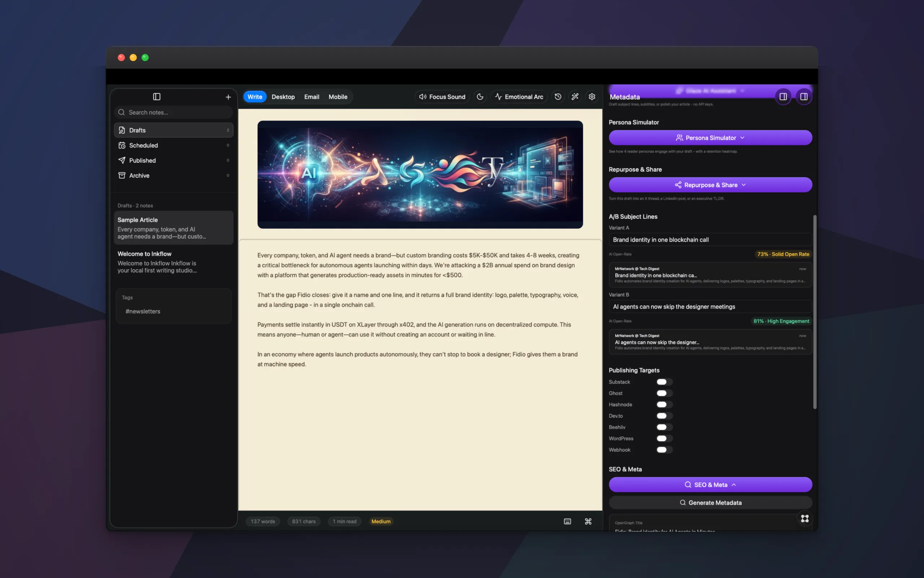The width and height of the screenshot is (924, 578).
Task: Click the Medium readability badge
Action: 381,521
